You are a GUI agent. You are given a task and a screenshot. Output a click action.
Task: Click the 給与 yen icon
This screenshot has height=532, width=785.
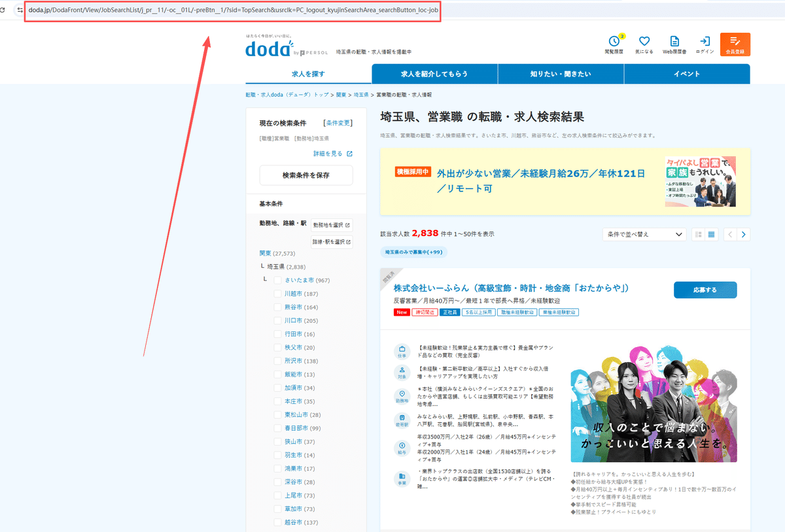(402, 448)
